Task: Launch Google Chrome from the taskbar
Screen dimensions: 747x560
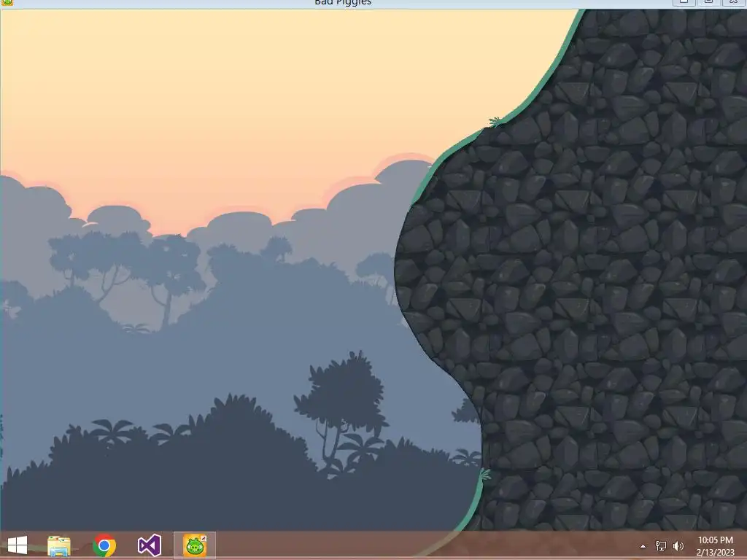Action: tap(104, 545)
